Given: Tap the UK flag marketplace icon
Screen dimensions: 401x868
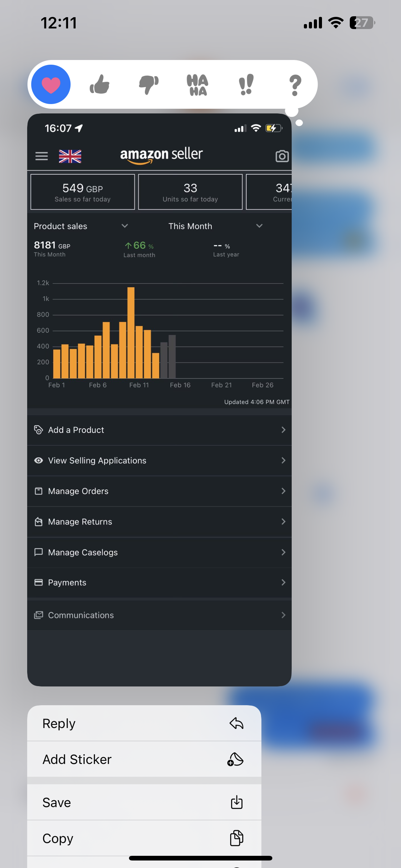Looking at the screenshot, I should coord(70,156).
